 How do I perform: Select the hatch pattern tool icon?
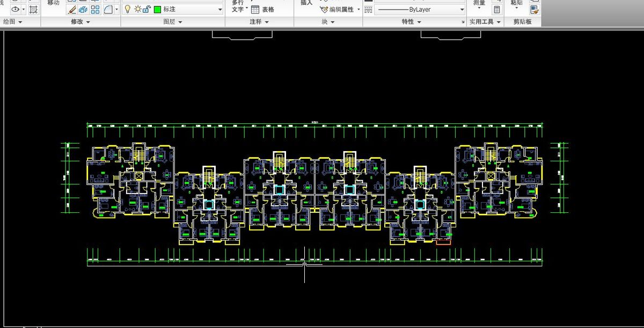(33, 9)
